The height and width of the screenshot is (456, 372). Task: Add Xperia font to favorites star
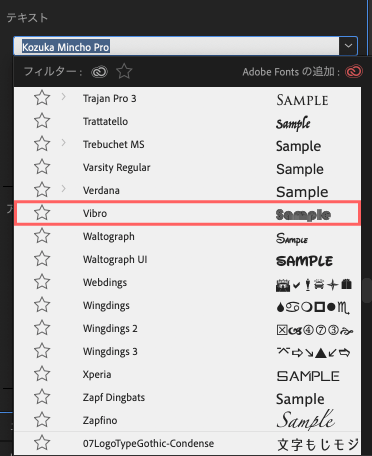click(x=42, y=374)
